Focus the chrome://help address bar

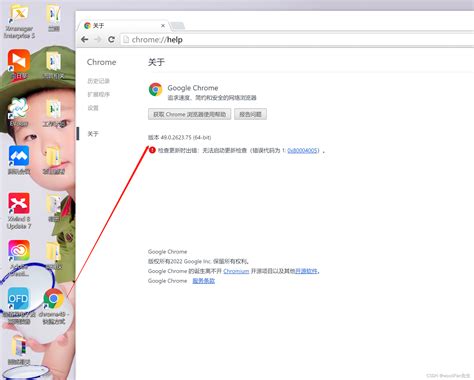point(297,40)
